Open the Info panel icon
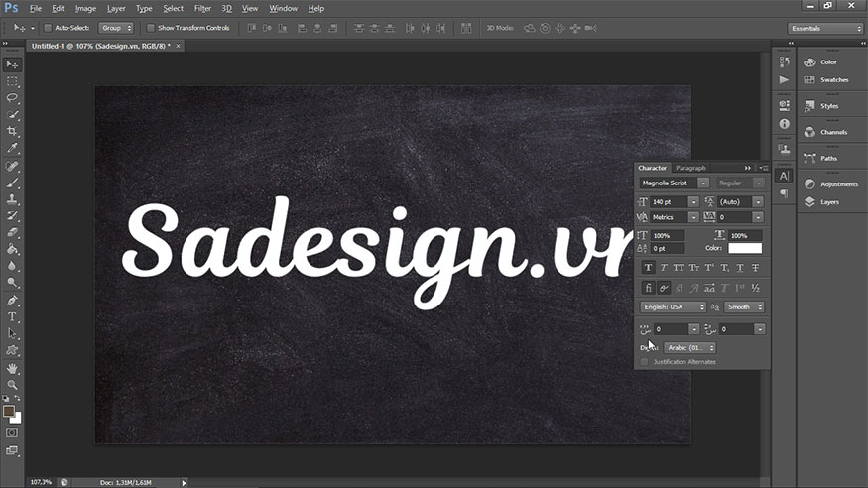Screen dimensions: 868x488 pos(784,124)
